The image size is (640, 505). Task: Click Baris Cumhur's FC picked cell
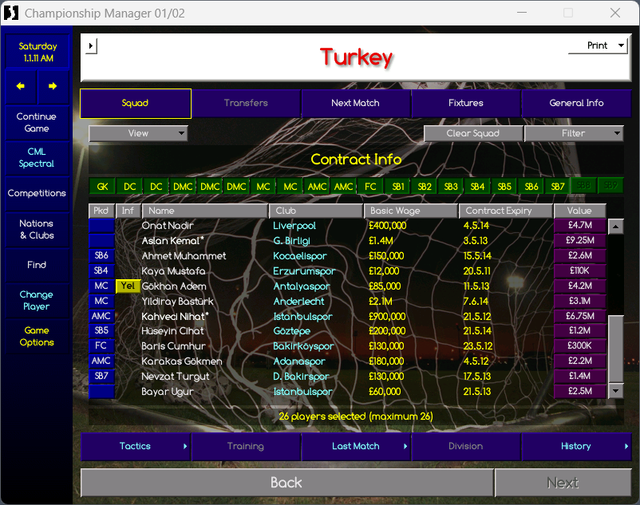[101, 346]
